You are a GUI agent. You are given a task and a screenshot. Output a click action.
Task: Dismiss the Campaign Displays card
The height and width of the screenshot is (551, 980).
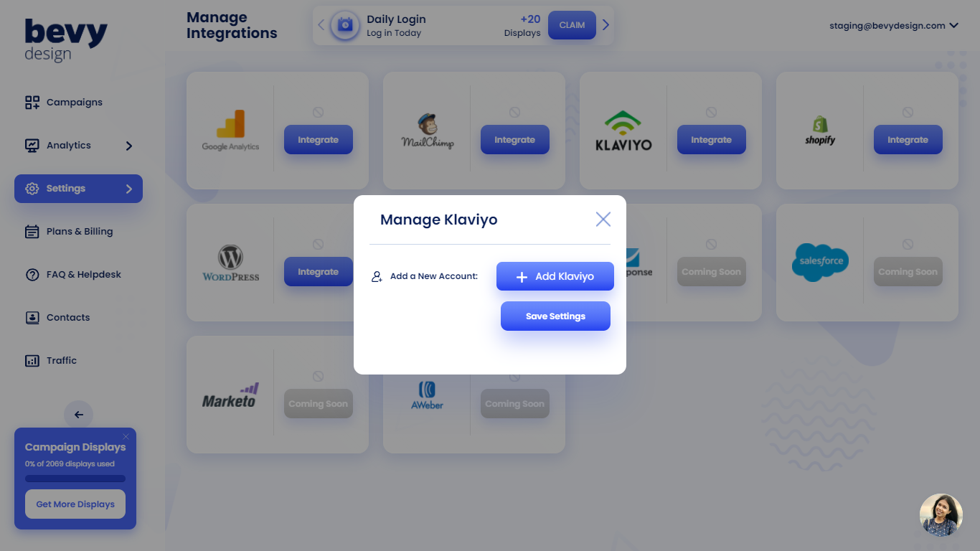click(x=126, y=437)
